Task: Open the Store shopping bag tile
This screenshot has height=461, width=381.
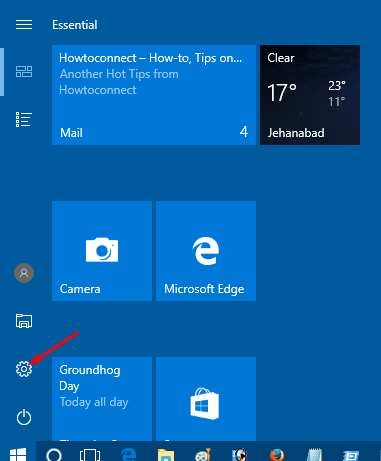Action: click(x=206, y=399)
